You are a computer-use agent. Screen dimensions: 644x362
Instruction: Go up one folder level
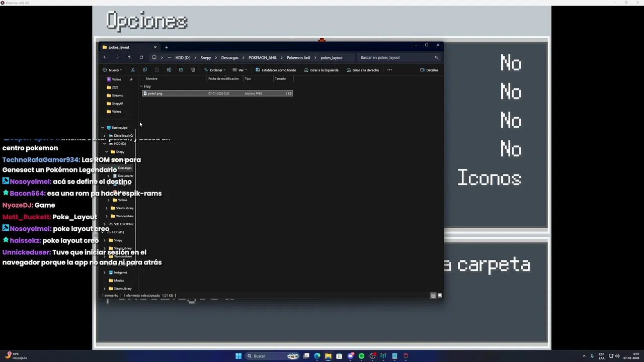tap(129, 57)
